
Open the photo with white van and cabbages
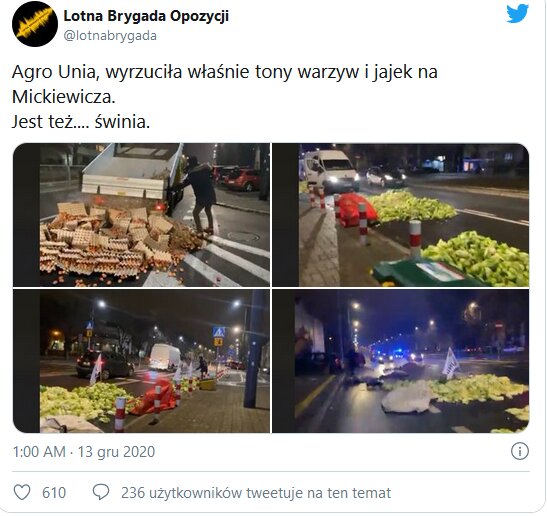pyautogui.click(x=401, y=215)
